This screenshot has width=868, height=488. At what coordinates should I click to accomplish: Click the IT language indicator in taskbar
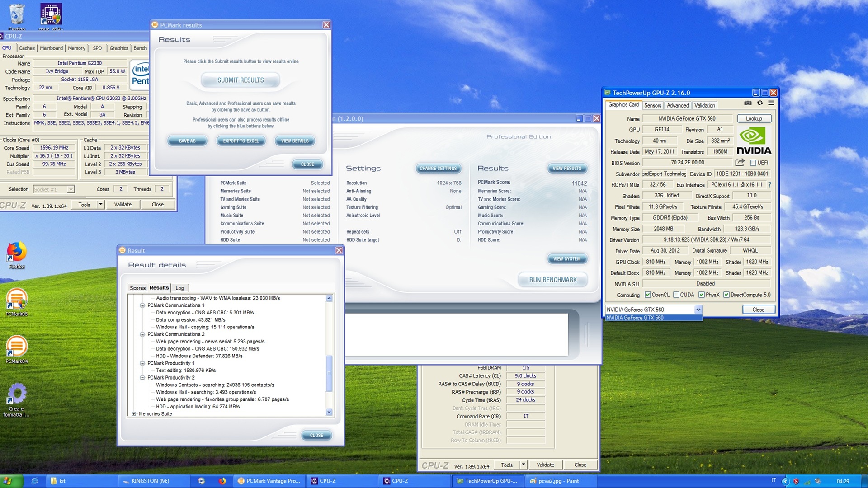[774, 480]
